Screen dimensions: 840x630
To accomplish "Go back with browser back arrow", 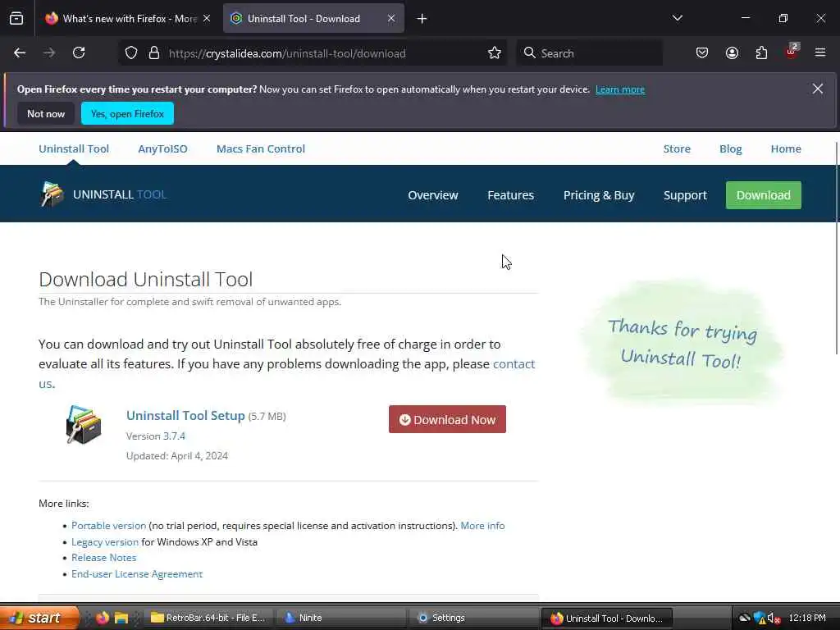I will 20,53.
